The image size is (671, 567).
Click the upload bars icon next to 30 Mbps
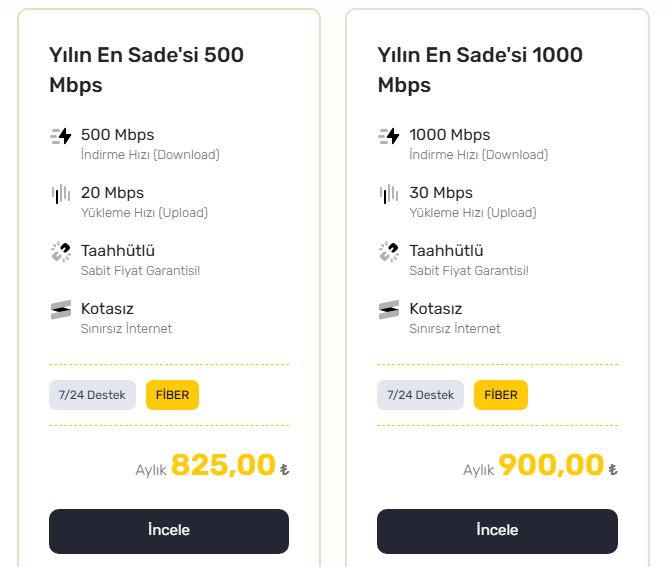[389, 194]
